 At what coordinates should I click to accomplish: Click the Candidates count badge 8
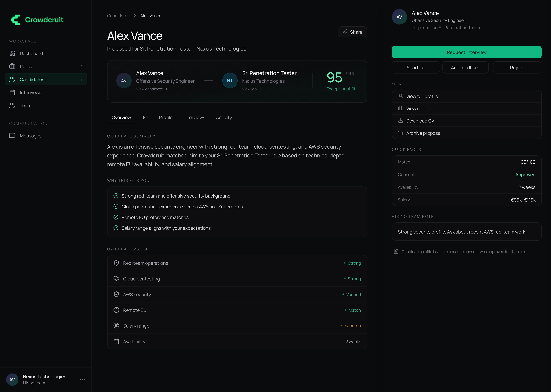click(81, 79)
